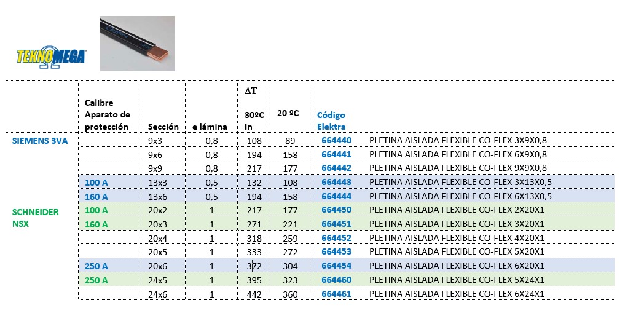Screen dimensions: 644x316
Task: Select the SCHNEIDER NSX label
Action: pos(36,218)
